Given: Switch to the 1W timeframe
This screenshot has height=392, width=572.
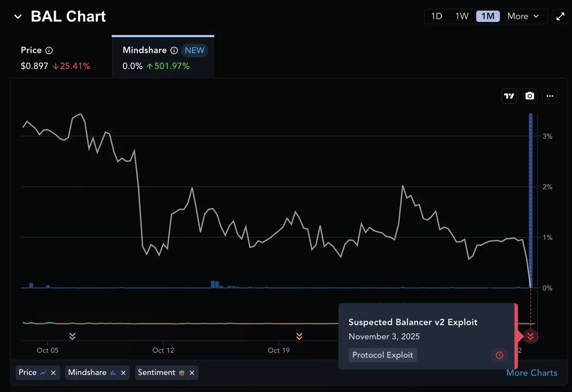Looking at the screenshot, I should (462, 16).
